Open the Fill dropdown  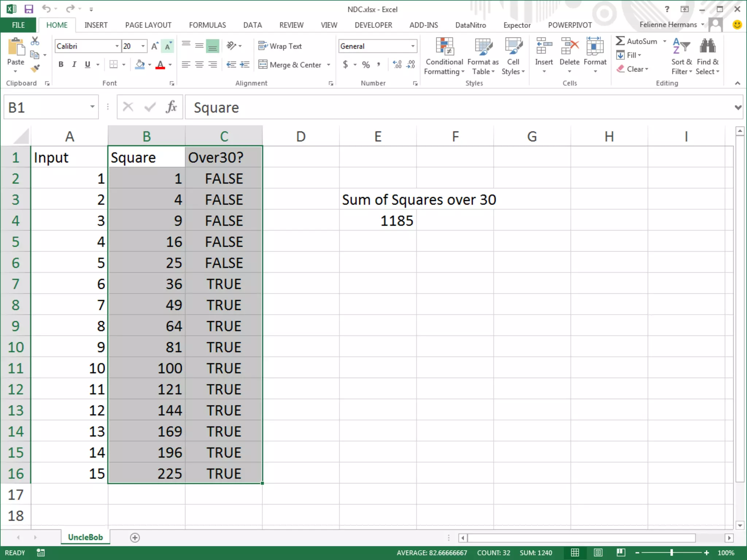[x=629, y=55]
